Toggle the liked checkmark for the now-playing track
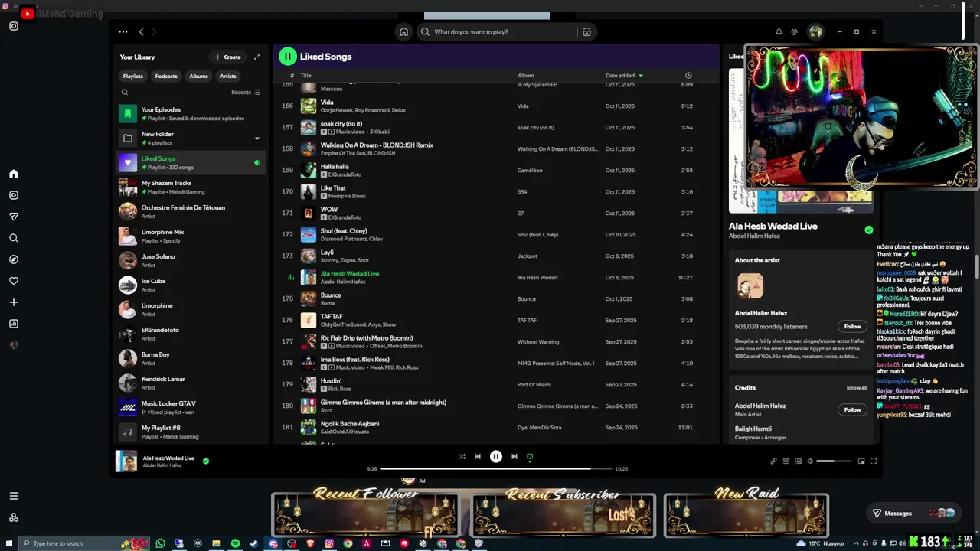This screenshot has height=551, width=980. [x=206, y=461]
